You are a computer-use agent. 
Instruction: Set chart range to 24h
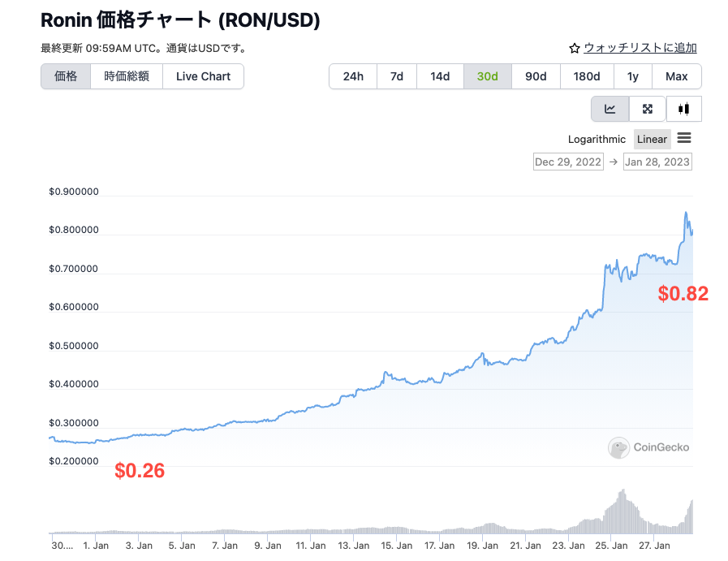pos(353,76)
